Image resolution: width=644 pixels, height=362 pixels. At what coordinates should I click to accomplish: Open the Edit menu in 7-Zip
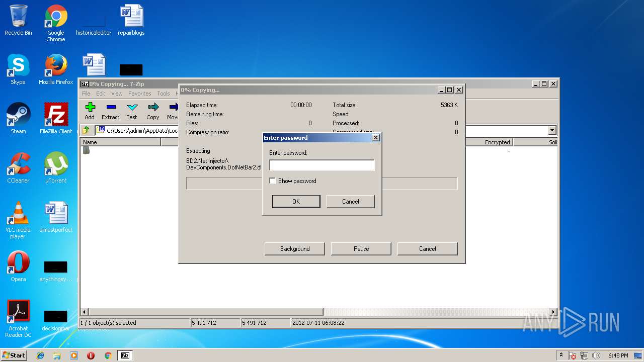pyautogui.click(x=101, y=94)
